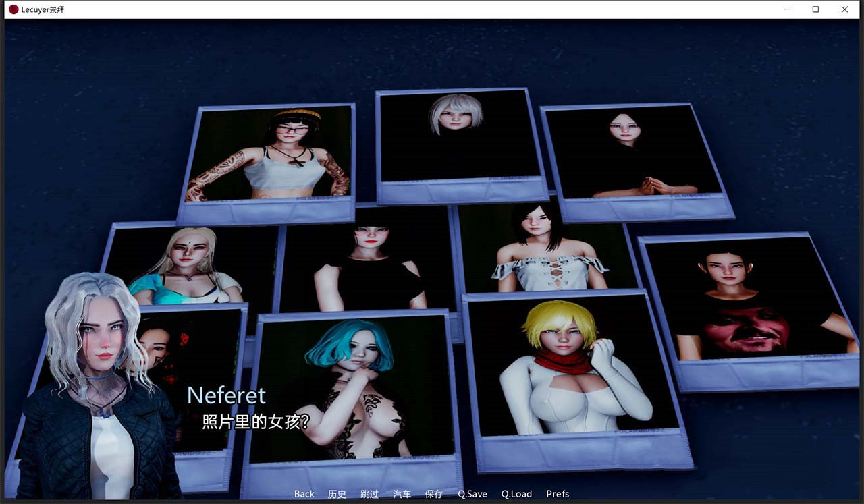Image resolution: width=864 pixels, height=504 pixels.
Task: Toggle 汽车 auto-forward mode
Action: tap(402, 494)
